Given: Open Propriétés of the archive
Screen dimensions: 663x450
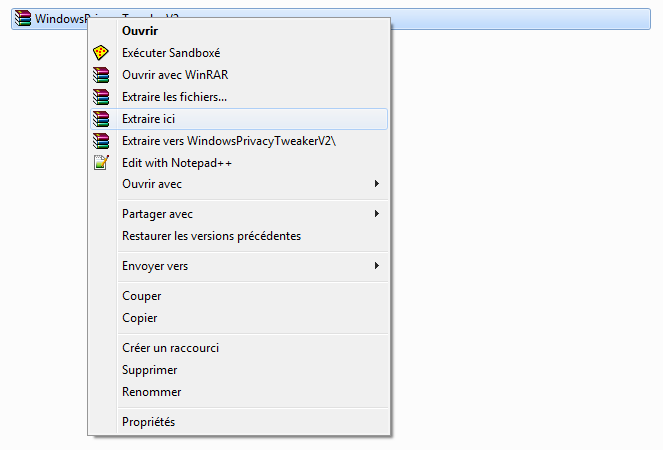Looking at the screenshot, I should [x=239, y=422].
